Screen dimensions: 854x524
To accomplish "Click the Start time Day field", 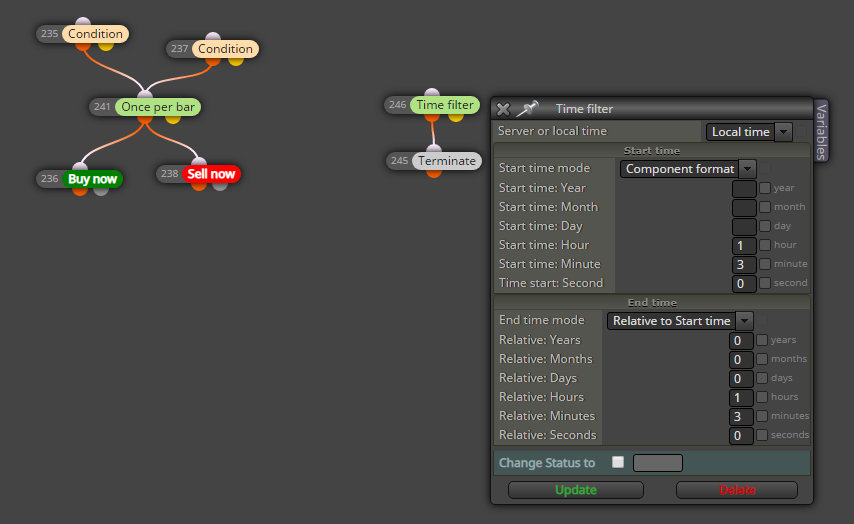I will pyautogui.click(x=744, y=227).
